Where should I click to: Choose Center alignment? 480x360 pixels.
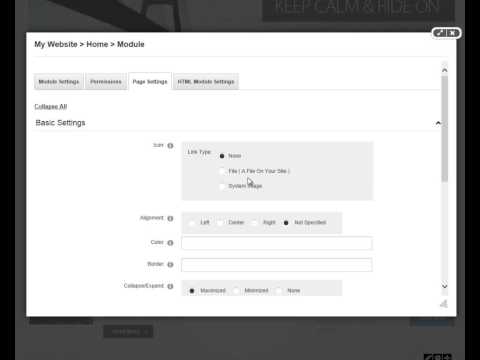[x=220, y=223]
